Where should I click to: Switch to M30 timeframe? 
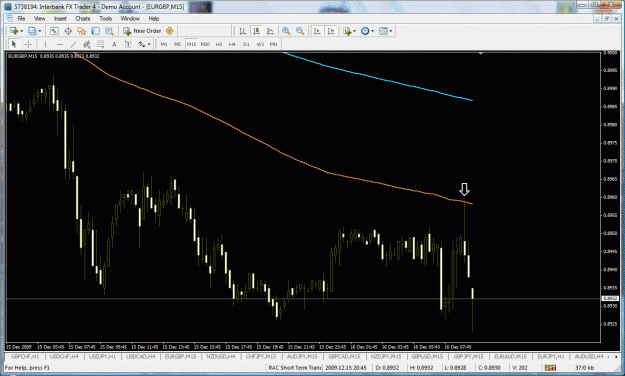[x=205, y=44]
